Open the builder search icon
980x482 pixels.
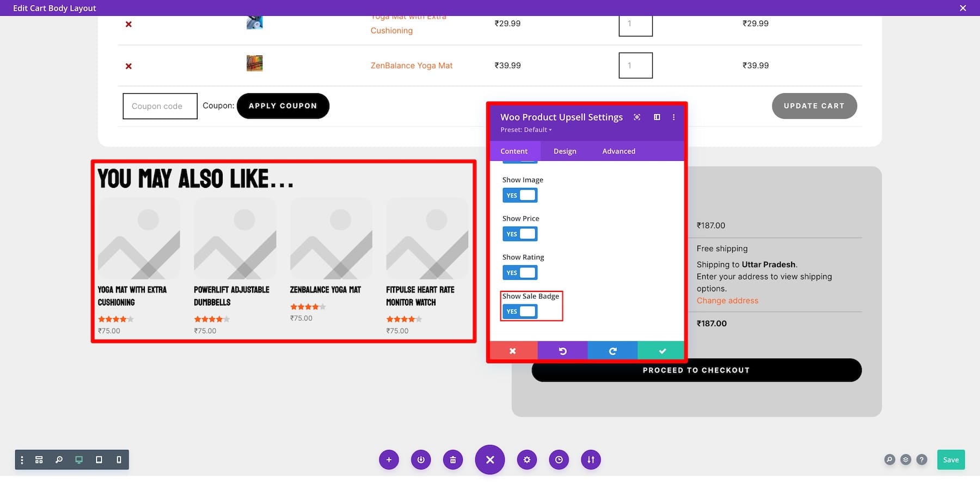tap(890, 460)
